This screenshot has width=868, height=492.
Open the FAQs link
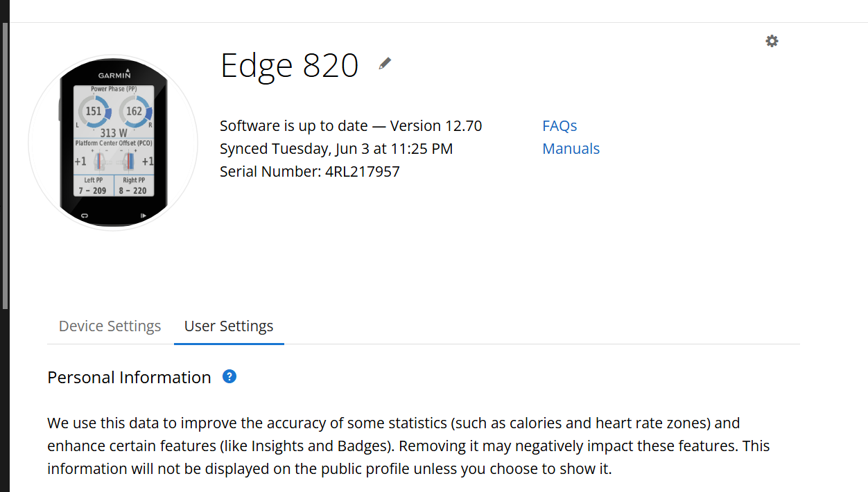559,125
